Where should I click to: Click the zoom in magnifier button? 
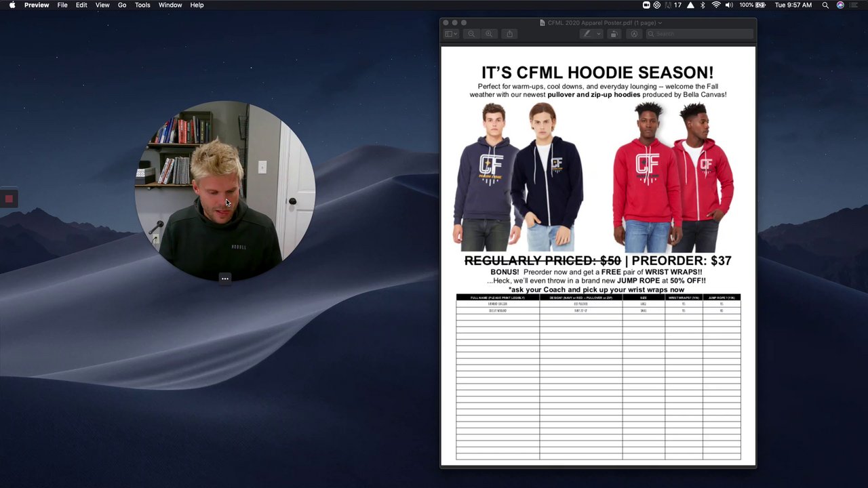pos(489,34)
